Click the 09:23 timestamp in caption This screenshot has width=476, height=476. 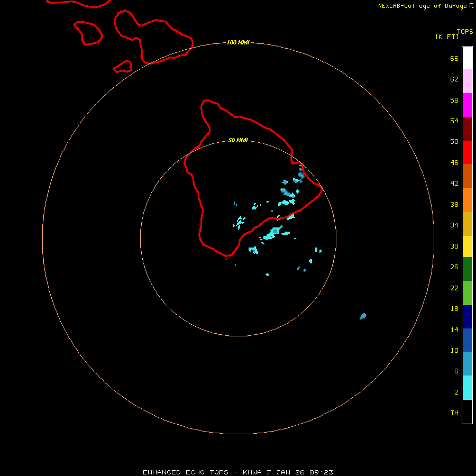[x=321, y=472]
